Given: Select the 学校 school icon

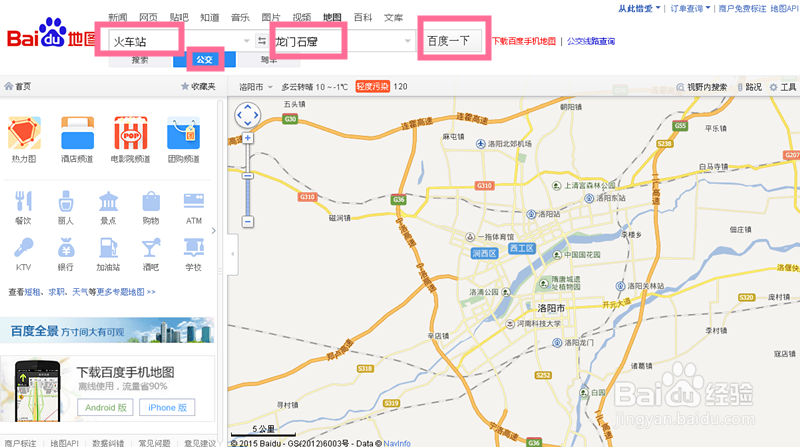Looking at the screenshot, I should (x=194, y=248).
